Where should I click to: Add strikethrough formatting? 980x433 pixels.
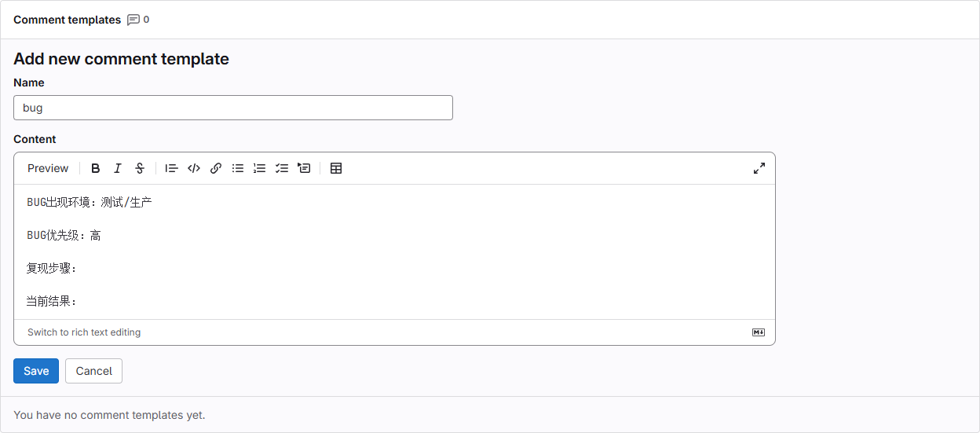coord(140,168)
